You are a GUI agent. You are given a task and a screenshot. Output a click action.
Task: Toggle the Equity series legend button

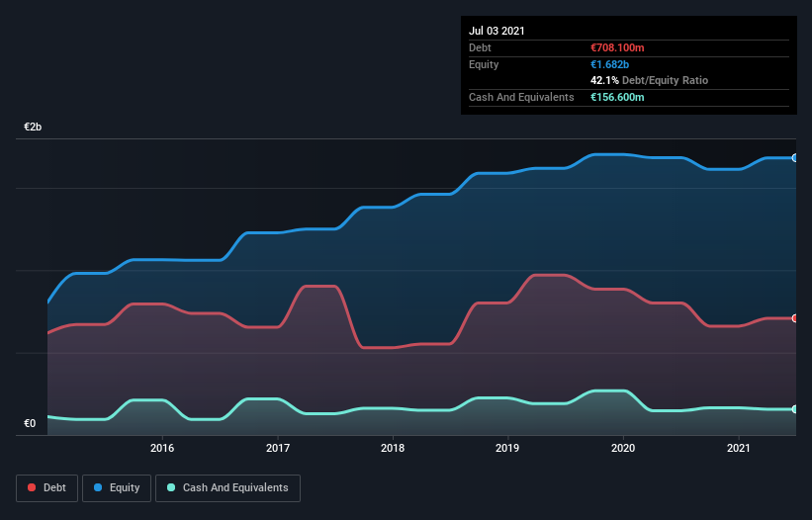tap(117, 488)
